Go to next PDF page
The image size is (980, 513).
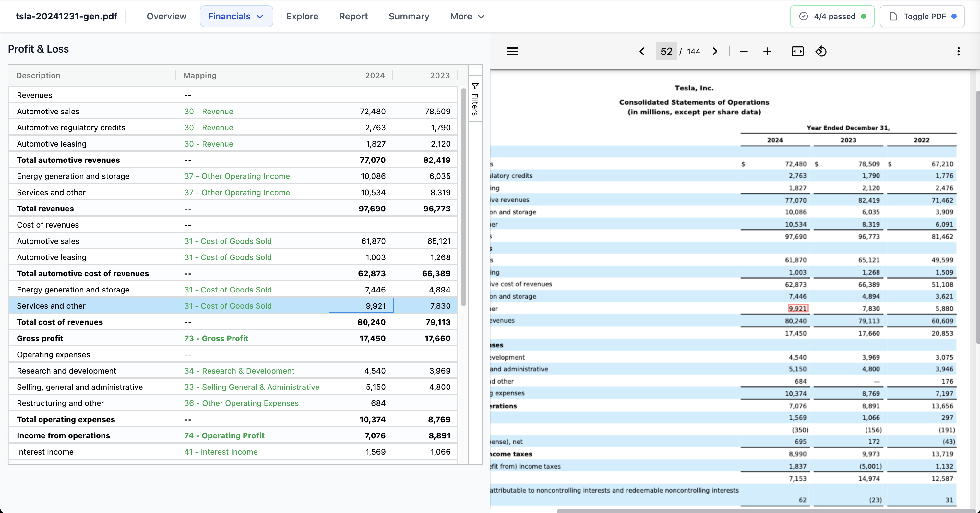click(715, 51)
